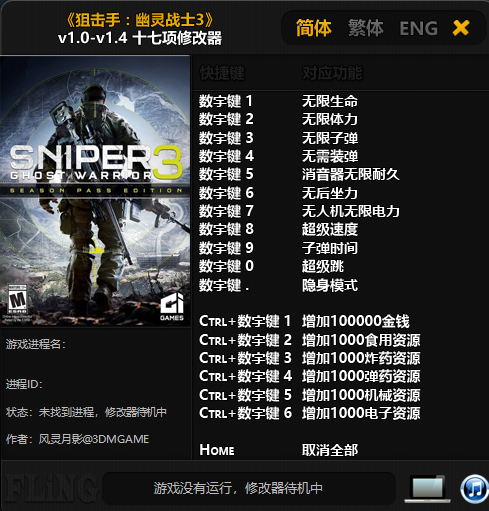Switch language to ENG
489x511 pixels.
(419, 28)
